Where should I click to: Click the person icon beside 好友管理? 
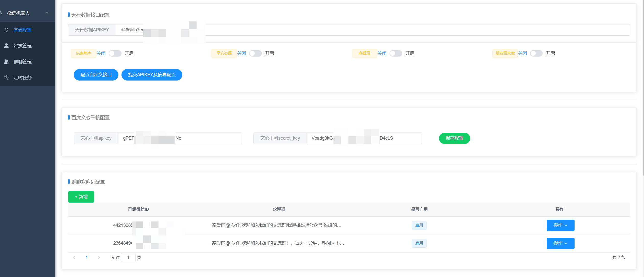pyautogui.click(x=6, y=46)
